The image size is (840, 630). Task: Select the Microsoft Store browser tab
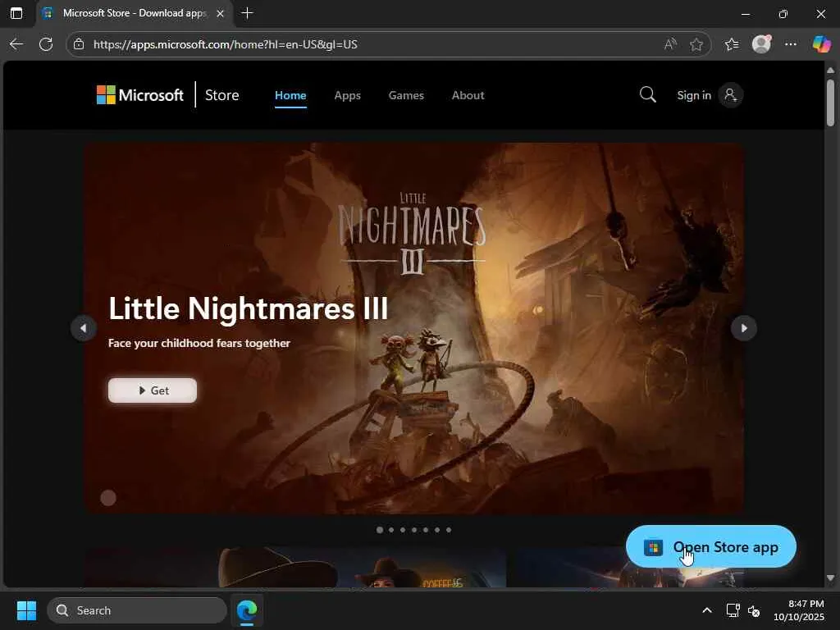coord(134,13)
